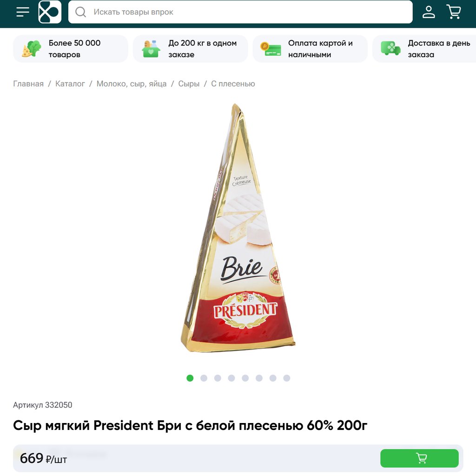This screenshot has height=476, width=476.
Task: Go to 'Главная' breadcrumb
Action: [x=28, y=84]
